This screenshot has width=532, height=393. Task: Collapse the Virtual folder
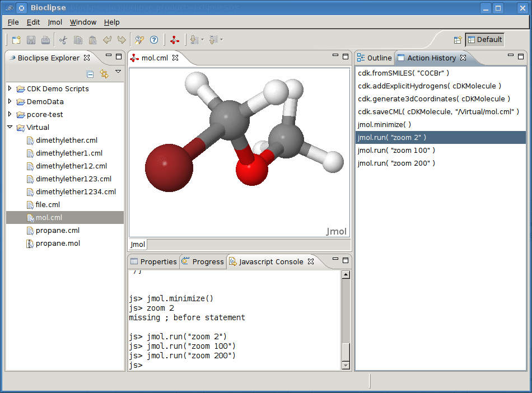[10, 127]
